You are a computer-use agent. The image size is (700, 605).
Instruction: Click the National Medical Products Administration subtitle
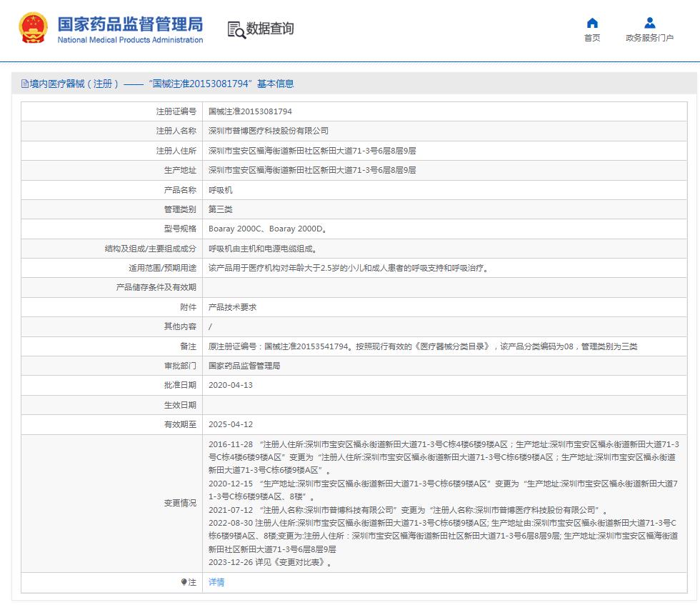(130, 40)
